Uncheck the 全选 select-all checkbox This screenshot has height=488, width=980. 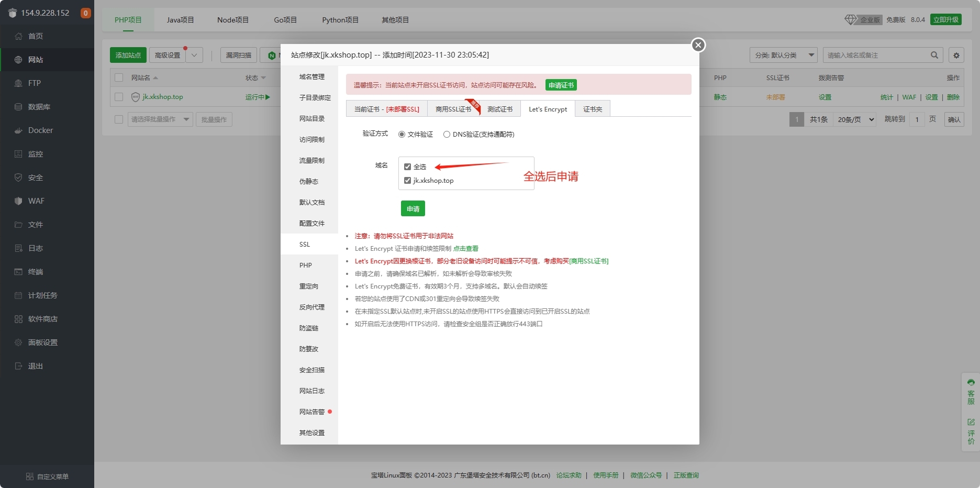tap(407, 167)
